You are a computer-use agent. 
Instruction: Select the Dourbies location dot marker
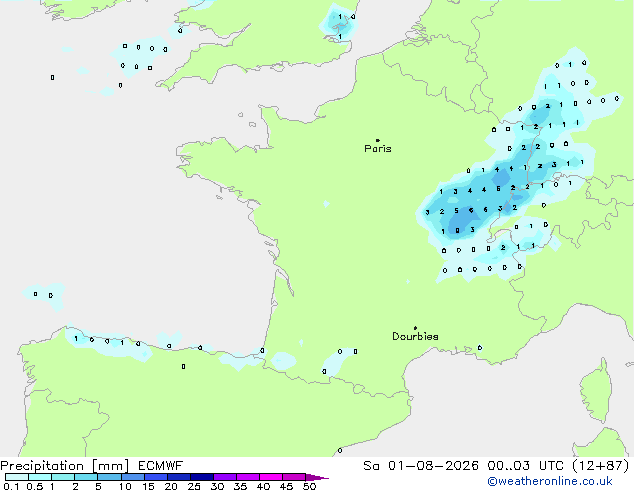(x=415, y=328)
